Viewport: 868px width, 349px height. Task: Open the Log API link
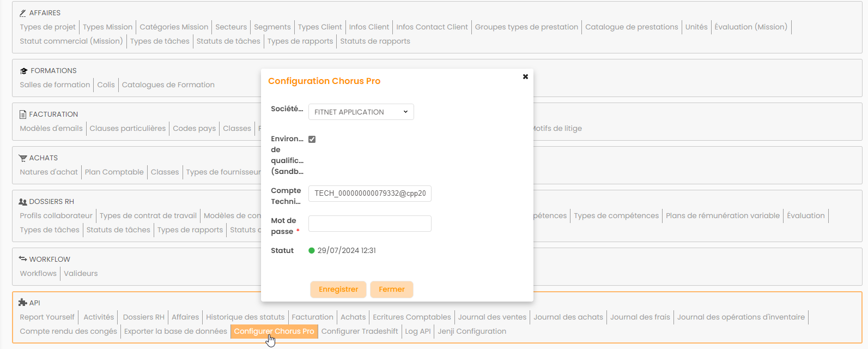coord(418,332)
